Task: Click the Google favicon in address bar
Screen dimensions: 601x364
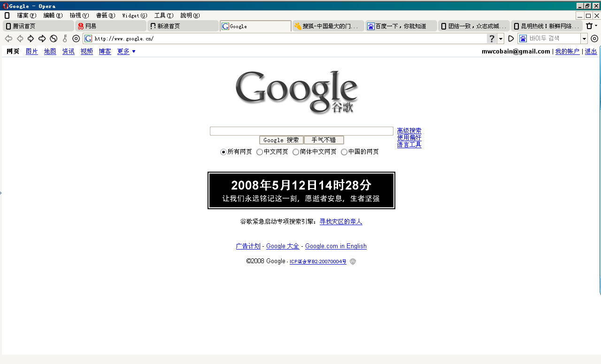Action: tap(88, 38)
